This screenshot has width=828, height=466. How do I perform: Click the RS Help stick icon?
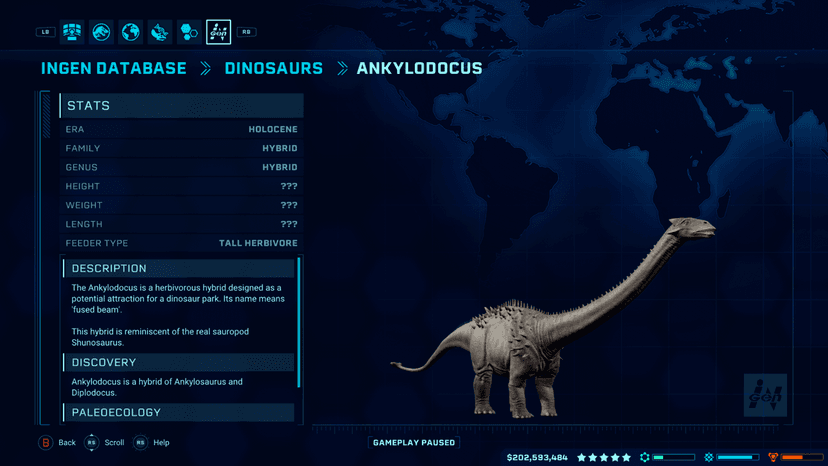pos(140,443)
